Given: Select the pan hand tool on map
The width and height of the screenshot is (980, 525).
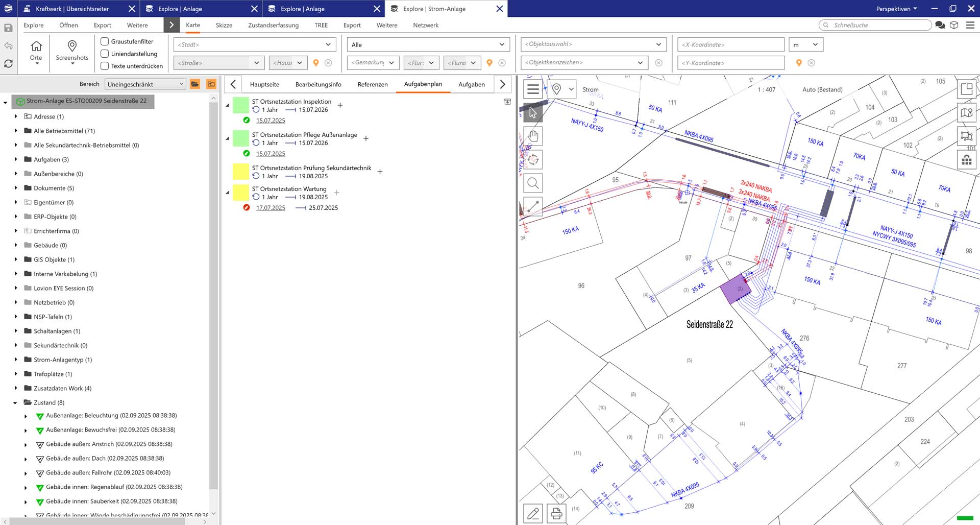Looking at the screenshot, I should 533,136.
